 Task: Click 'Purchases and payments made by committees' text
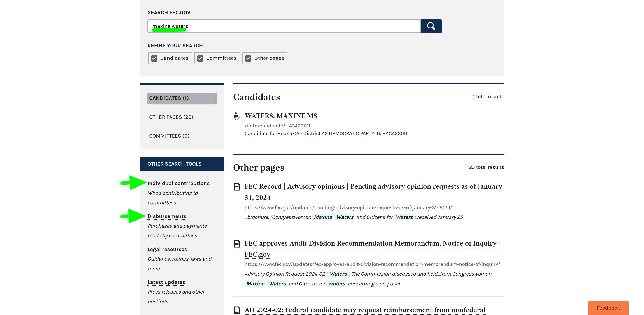coord(177,231)
